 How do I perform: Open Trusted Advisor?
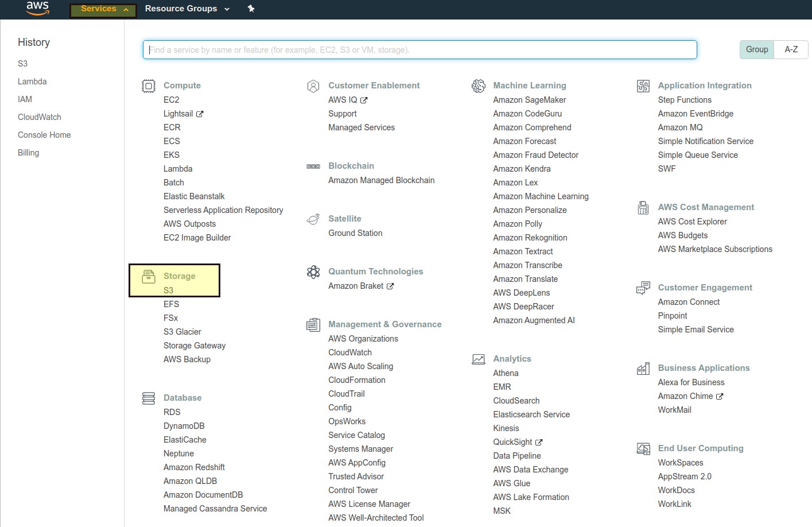coord(356,476)
